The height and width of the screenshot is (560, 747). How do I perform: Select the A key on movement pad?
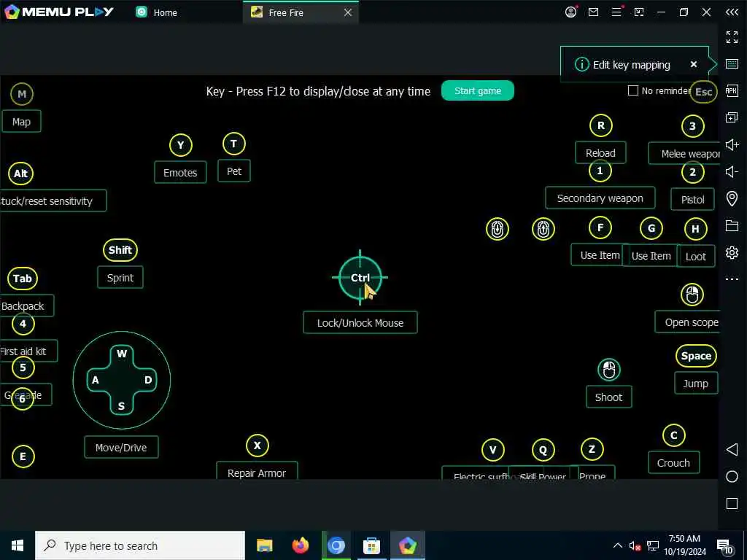point(96,380)
